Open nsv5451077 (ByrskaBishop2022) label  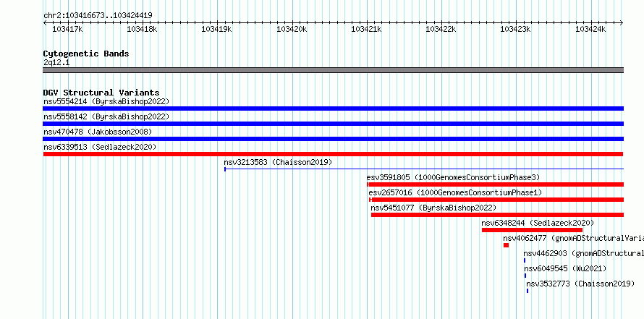(433, 208)
